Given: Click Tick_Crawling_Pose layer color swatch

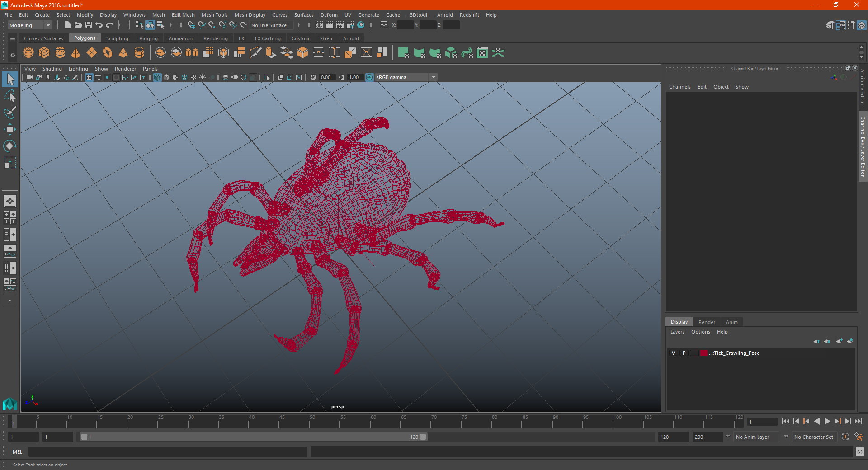Looking at the screenshot, I should (x=704, y=353).
